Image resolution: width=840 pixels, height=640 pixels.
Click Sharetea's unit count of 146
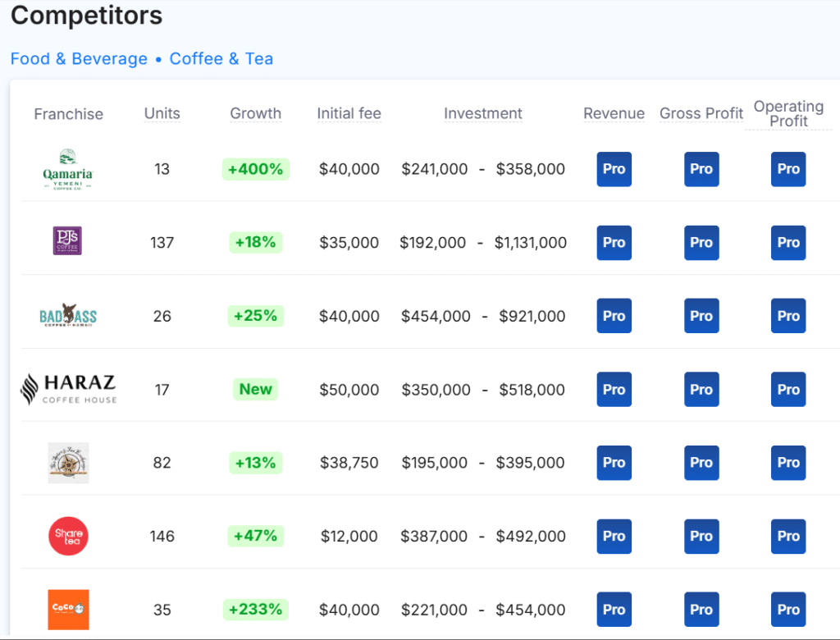162,536
